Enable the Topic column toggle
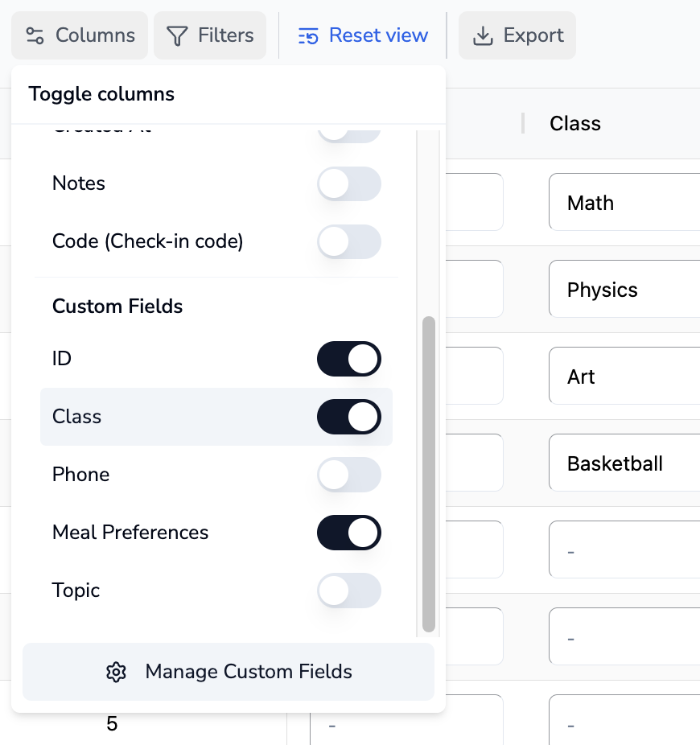Viewport: 700px width, 745px height. point(348,591)
